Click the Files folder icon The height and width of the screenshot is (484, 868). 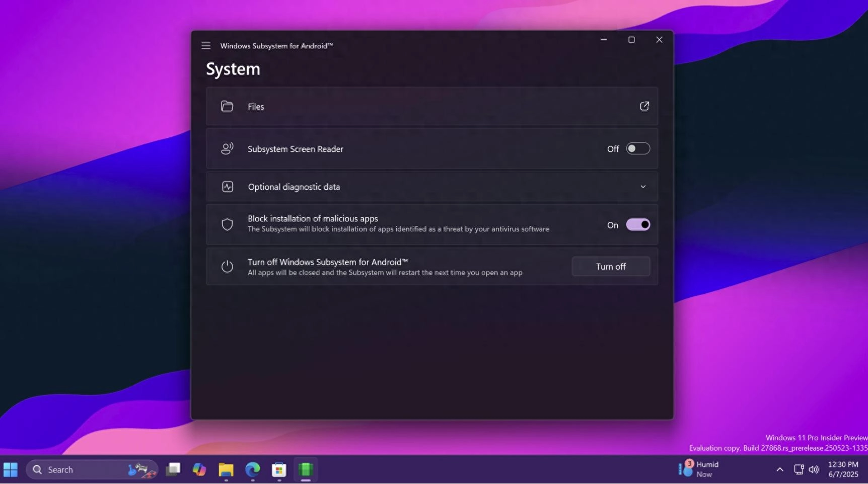coord(227,106)
